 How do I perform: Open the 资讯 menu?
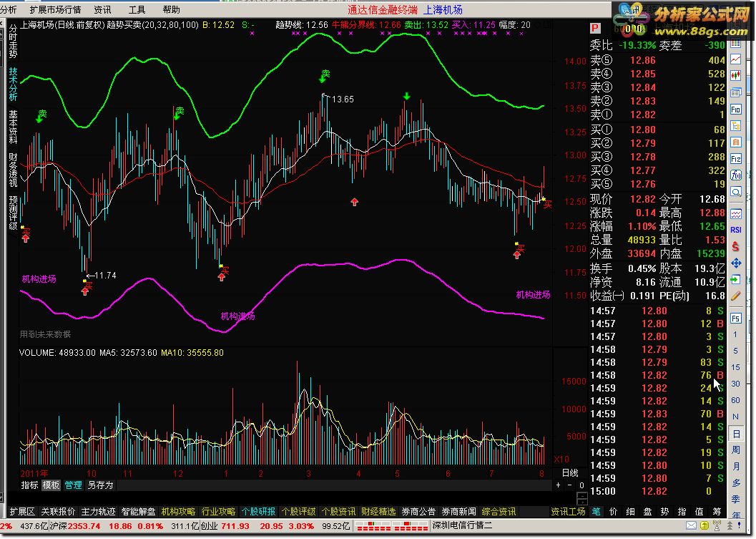point(102,9)
